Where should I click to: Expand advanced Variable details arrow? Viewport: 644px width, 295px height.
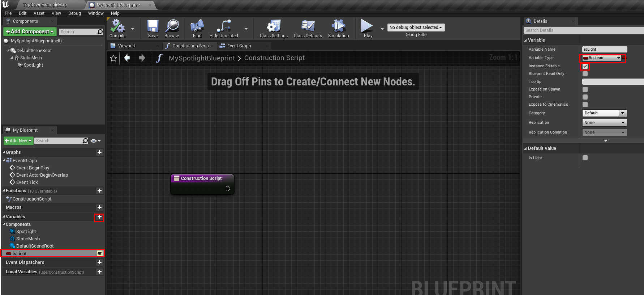pyautogui.click(x=606, y=140)
